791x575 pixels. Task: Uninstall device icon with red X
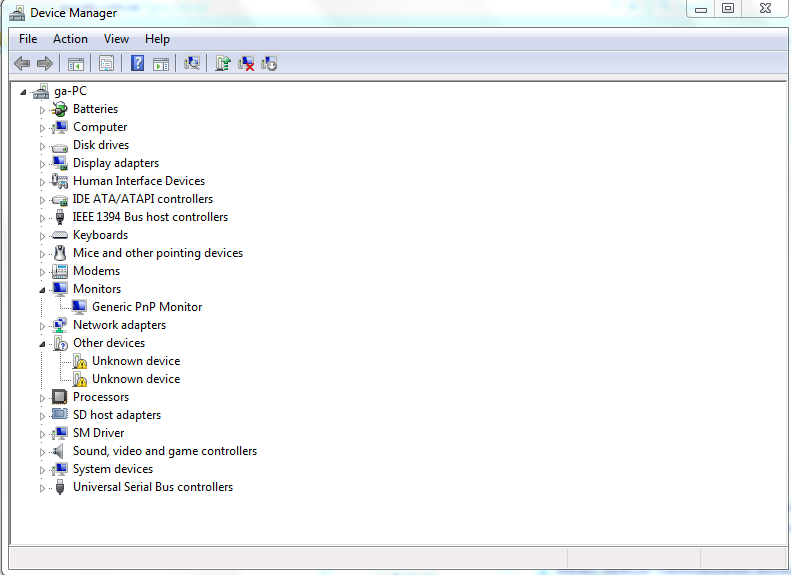(x=246, y=64)
